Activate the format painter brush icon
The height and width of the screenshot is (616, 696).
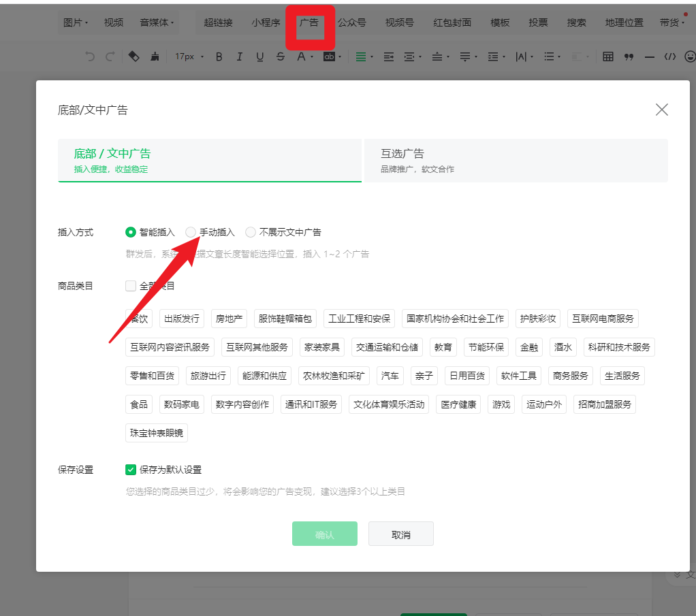(x=155, y=56)
